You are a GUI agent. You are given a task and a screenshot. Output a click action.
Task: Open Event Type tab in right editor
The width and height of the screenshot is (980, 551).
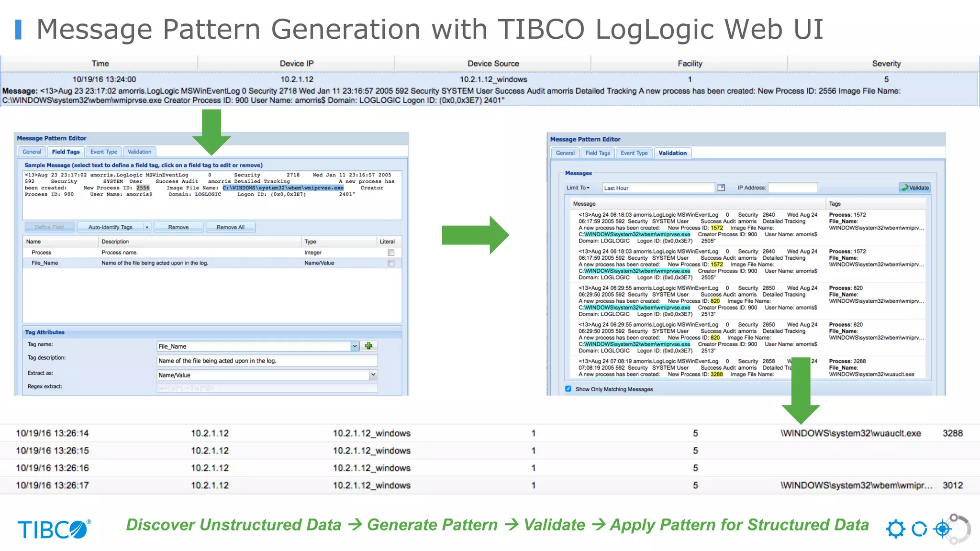coord(634,153)
